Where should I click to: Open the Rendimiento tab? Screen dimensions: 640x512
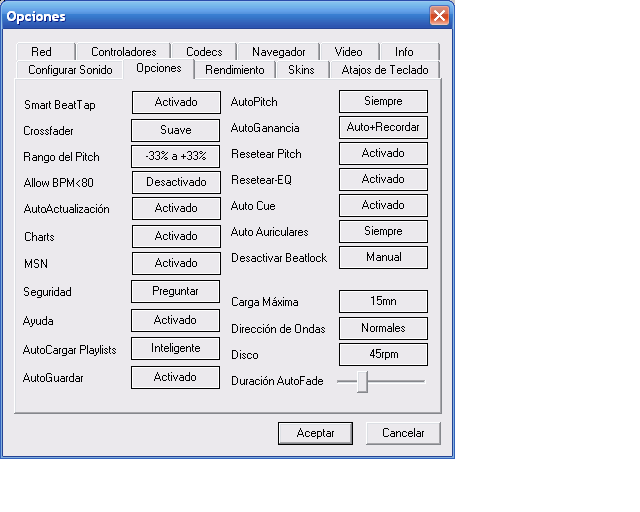(235, 70)
